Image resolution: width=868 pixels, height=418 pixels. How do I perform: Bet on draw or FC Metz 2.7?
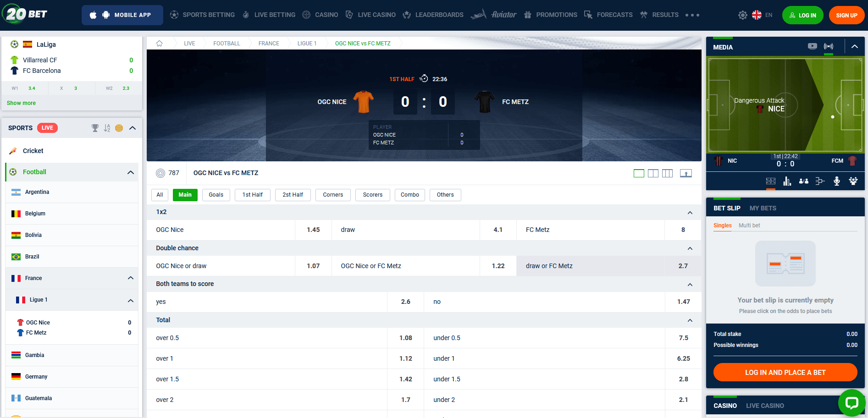tap(608, 266)
